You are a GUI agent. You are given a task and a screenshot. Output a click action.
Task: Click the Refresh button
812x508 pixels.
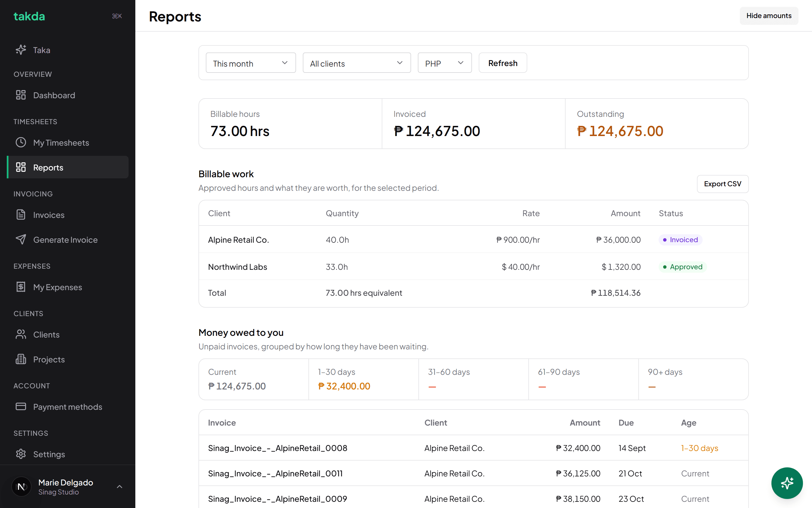click(503, 63)
